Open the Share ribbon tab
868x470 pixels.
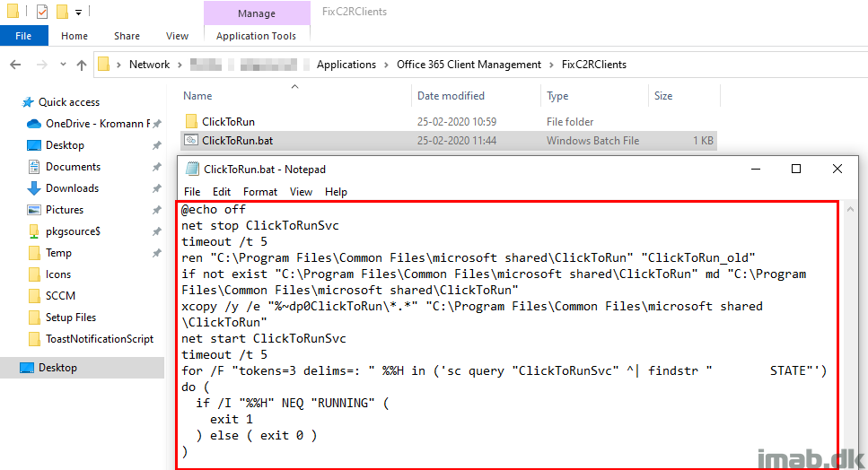pos(127,36)
